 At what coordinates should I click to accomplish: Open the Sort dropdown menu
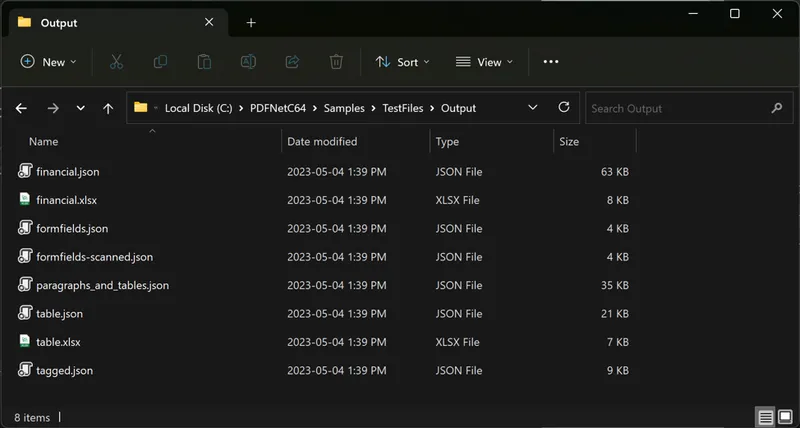pos(402,62)
